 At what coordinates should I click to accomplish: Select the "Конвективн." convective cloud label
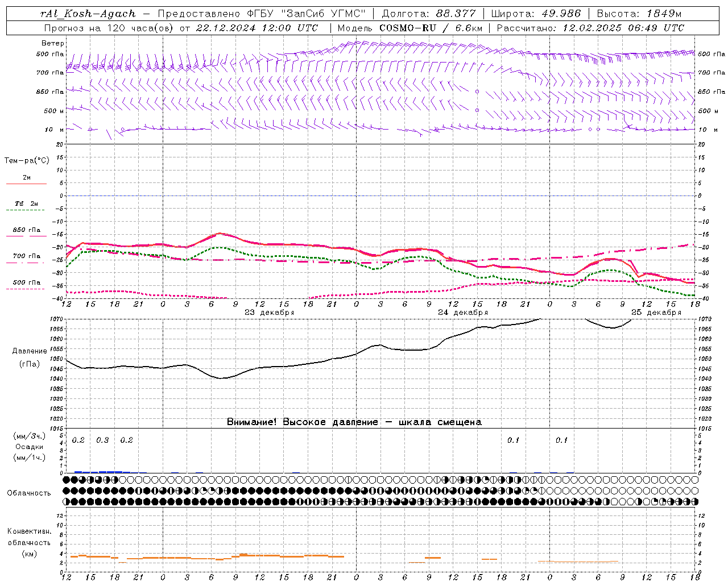pos(29,531)
